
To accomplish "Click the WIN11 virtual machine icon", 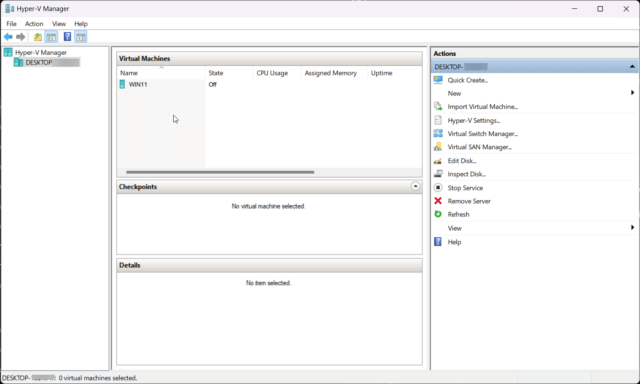I will coord(122,84).
